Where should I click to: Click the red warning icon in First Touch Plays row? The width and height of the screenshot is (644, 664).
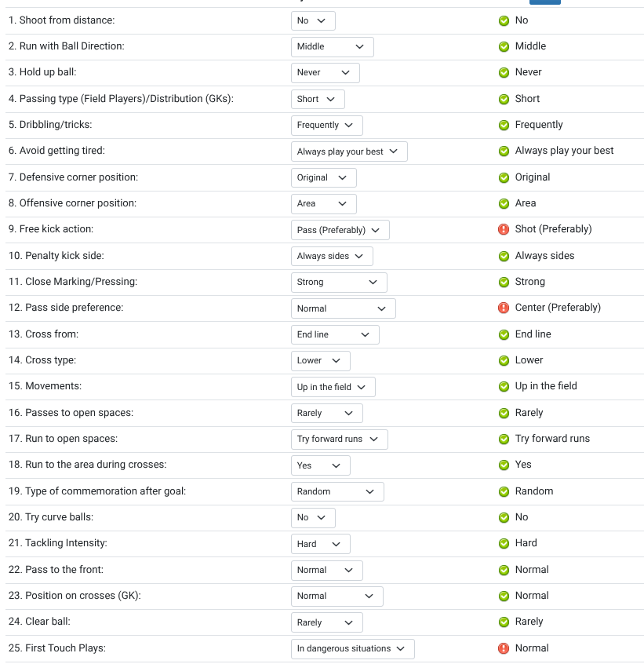click(504, 648)
